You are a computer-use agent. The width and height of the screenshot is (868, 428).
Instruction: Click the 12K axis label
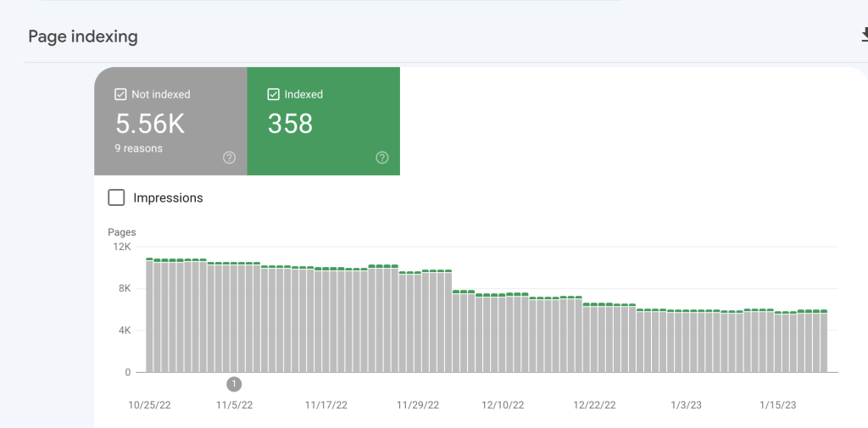122,247
